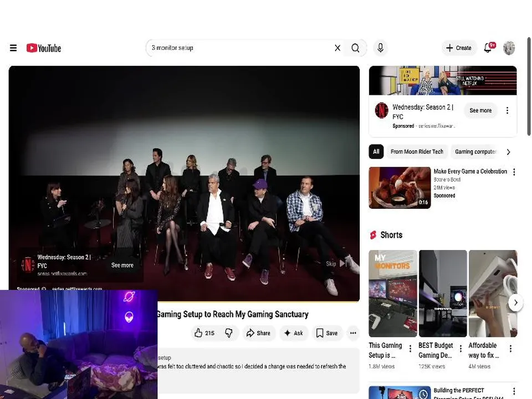Select From Moon Rider Tech chip
Image resolution: width=532 pixels, height=399 pixels.
[x=417, y=152]
